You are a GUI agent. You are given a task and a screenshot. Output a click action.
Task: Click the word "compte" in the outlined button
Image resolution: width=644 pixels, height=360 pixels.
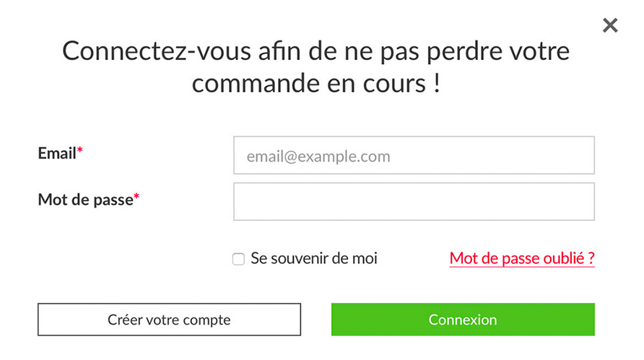tap(206, 320)
